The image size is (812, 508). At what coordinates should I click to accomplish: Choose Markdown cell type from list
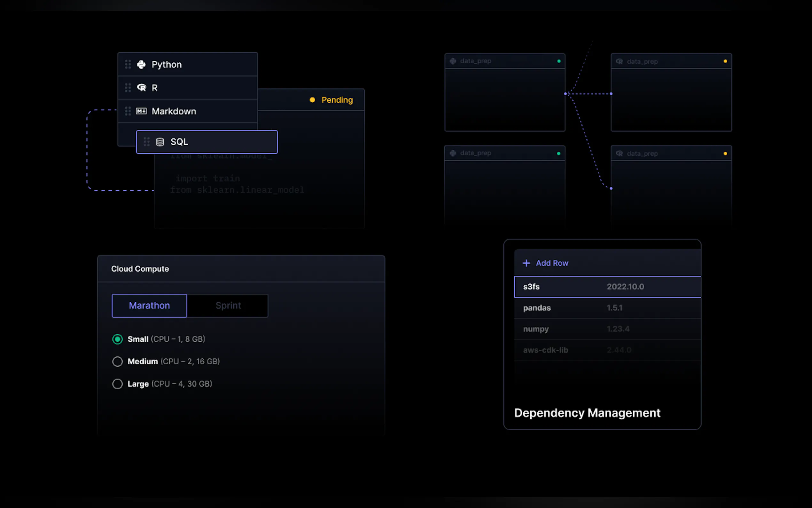pos(174,111)
